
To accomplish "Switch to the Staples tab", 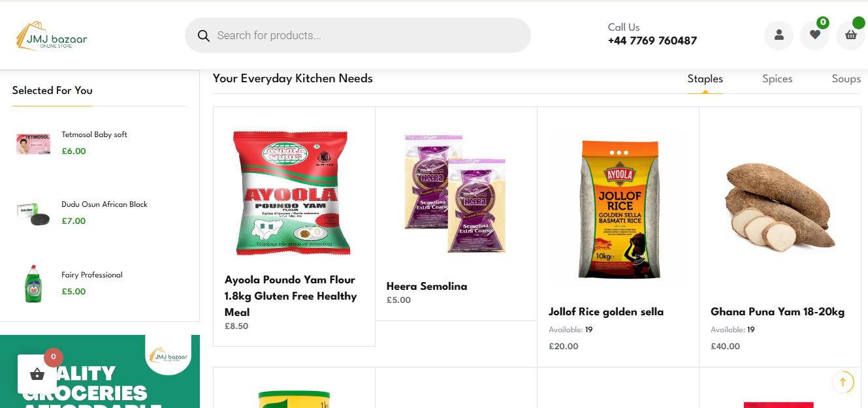I will tap(705, 79).
